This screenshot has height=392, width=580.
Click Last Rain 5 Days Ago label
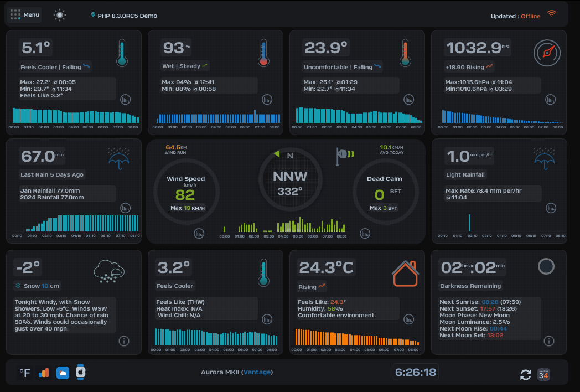click(x=52, y=174)
